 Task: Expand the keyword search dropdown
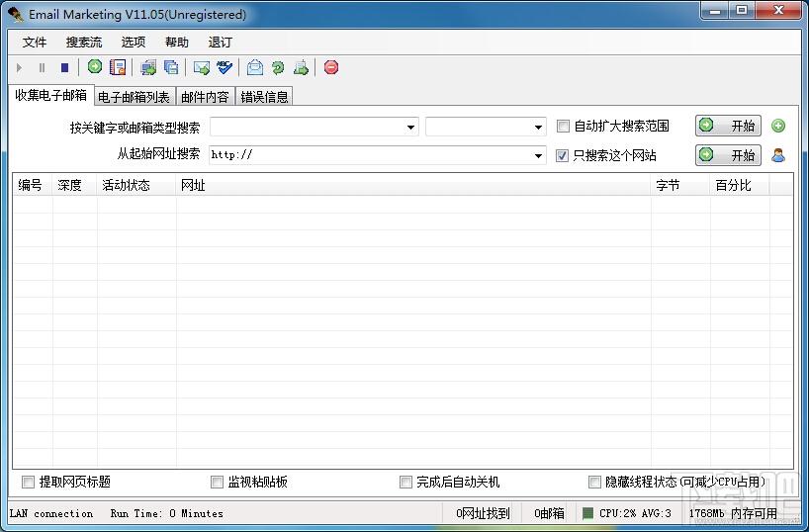pos(411,128)
